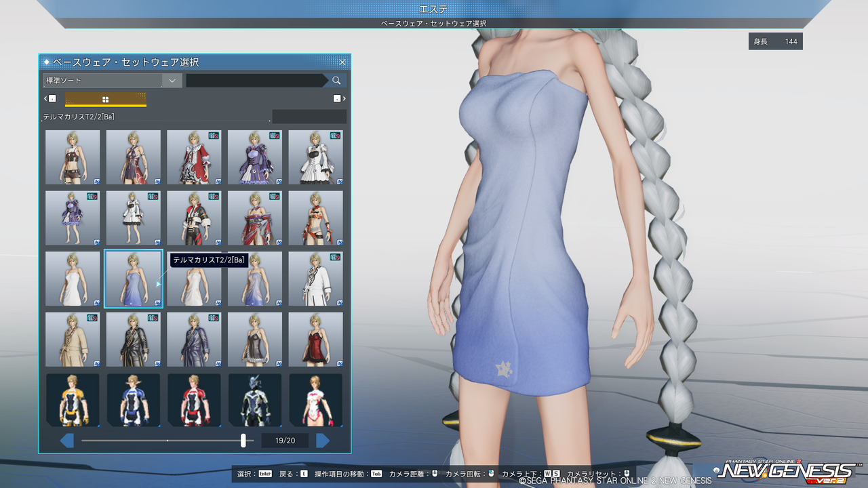Select the black robe outfit thumbnail
868x488 pixels.
134,339
